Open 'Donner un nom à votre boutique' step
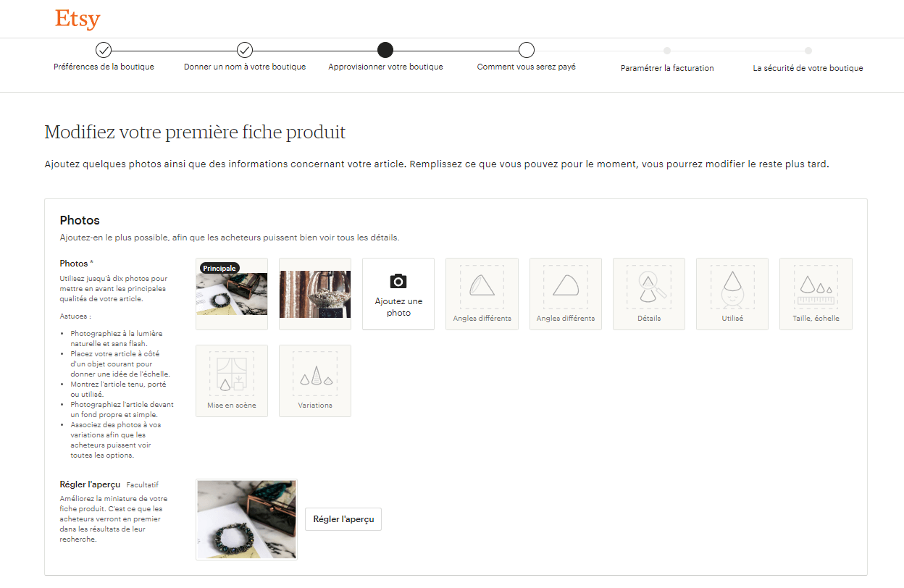 pos(245,50)
